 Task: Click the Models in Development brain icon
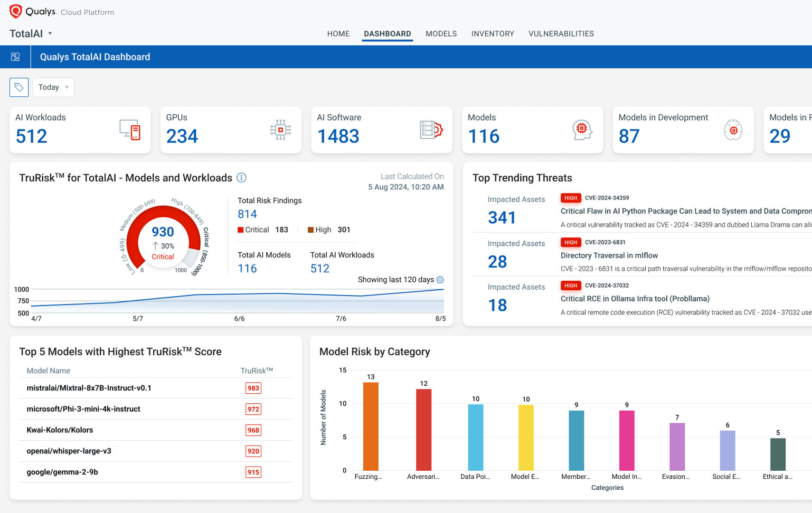point(733,130)
